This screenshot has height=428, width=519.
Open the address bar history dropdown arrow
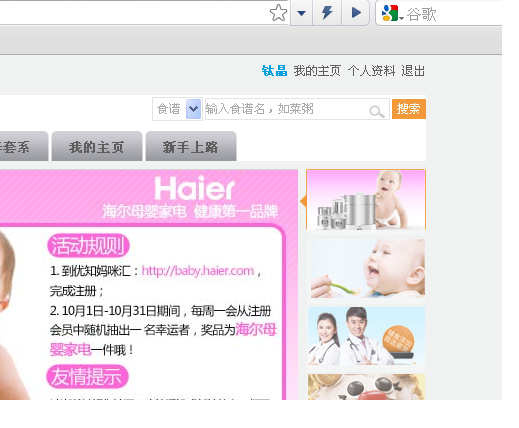pos(301,13)
